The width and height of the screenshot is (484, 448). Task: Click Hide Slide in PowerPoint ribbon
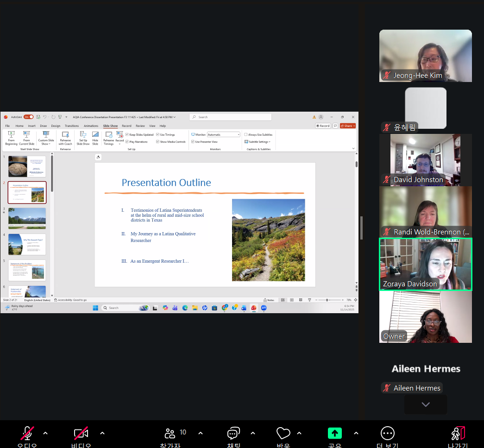point(95,138)
